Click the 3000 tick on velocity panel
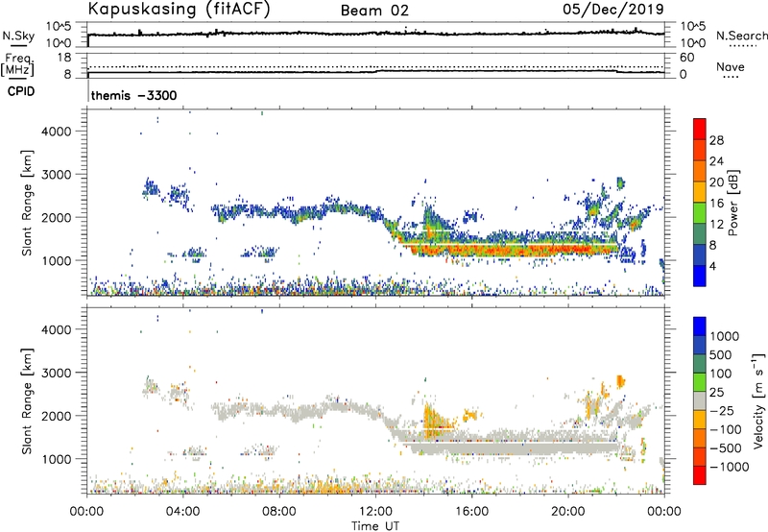This screenshot has width=768, height=532. [57, 373]
